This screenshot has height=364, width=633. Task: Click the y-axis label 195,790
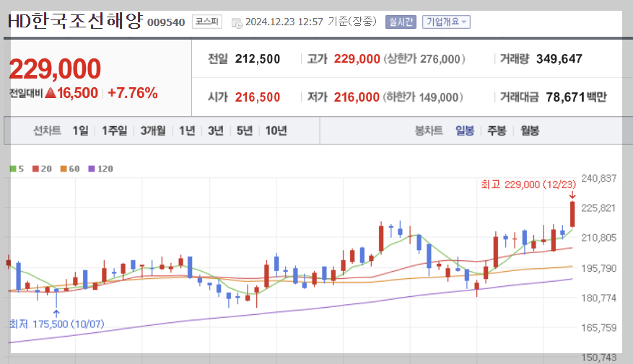coord(598,268)
